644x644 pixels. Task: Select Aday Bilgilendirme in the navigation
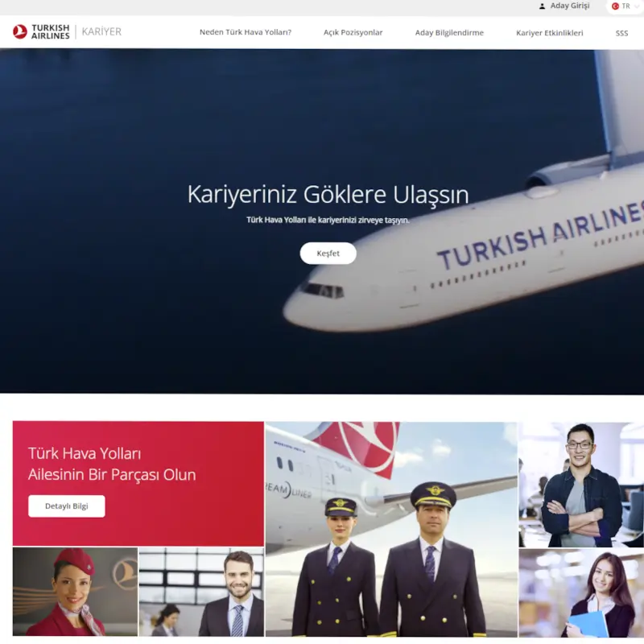coord(449,33)
